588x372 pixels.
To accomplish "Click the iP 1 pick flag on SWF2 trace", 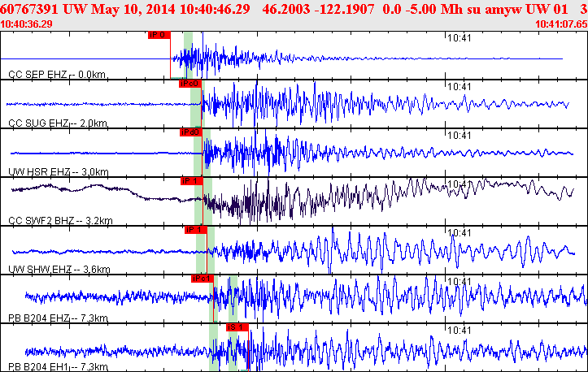I will [x=191, y=180].
